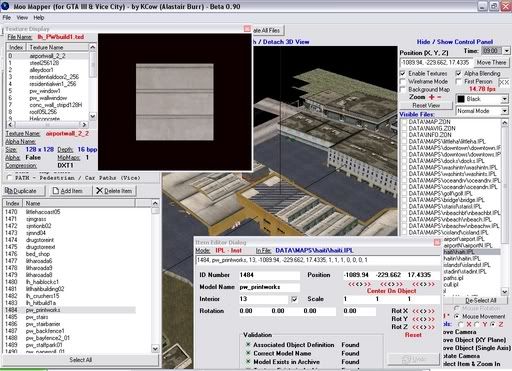
Task: Click the De-Select All button
Action: point(480,300)
